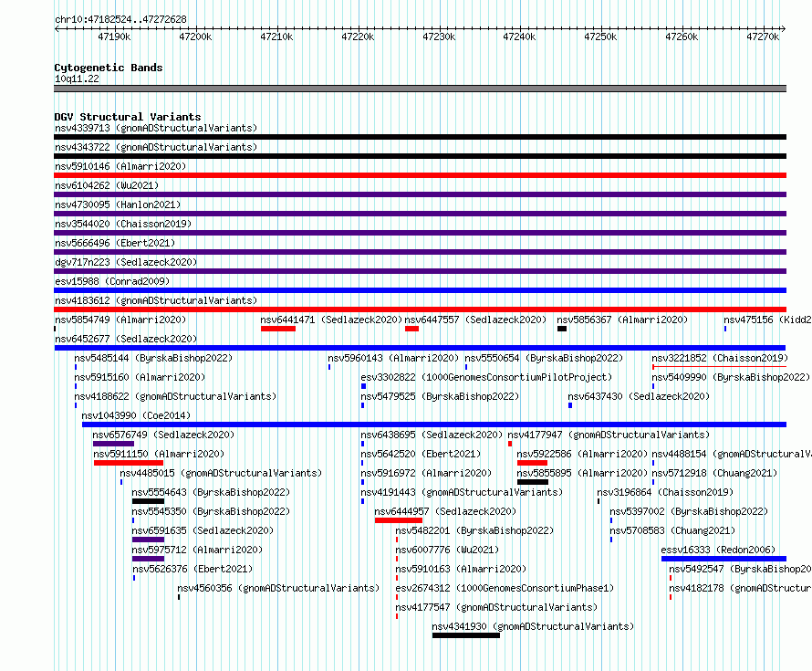Viewport: 812px width, 671px height.
Task: Click red bar under nsv6447557
Action: tap(411, 329)
